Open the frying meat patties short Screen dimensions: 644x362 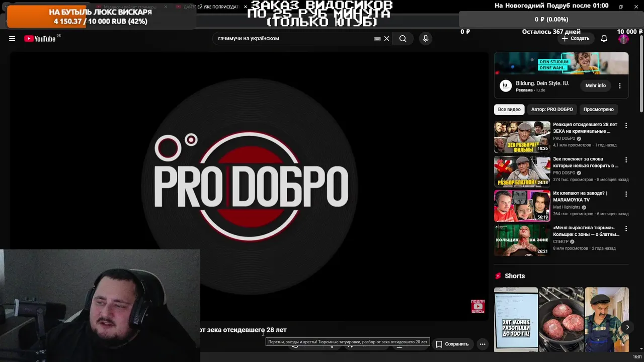[561, 319]
